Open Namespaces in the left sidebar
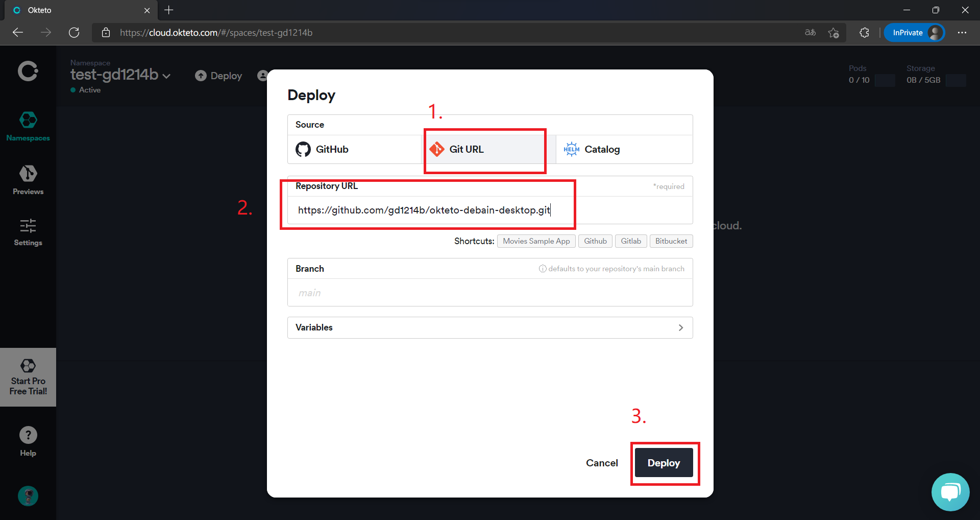Image resolution: width=980 pixels, height=520 pixels. pos(28,127)
